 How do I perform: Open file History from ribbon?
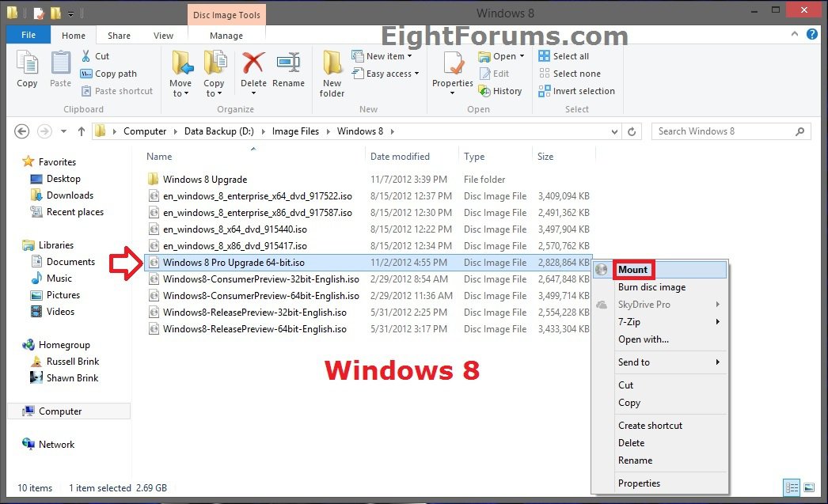point(500,91)
